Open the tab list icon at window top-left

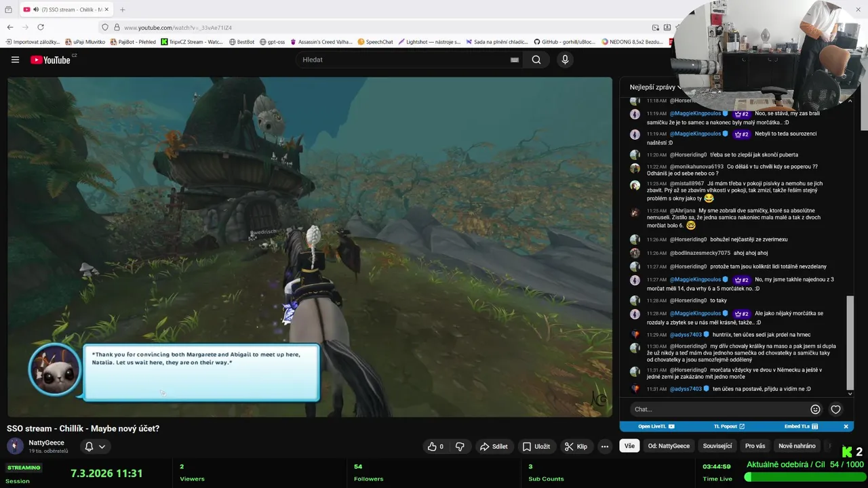pos(8,9)
